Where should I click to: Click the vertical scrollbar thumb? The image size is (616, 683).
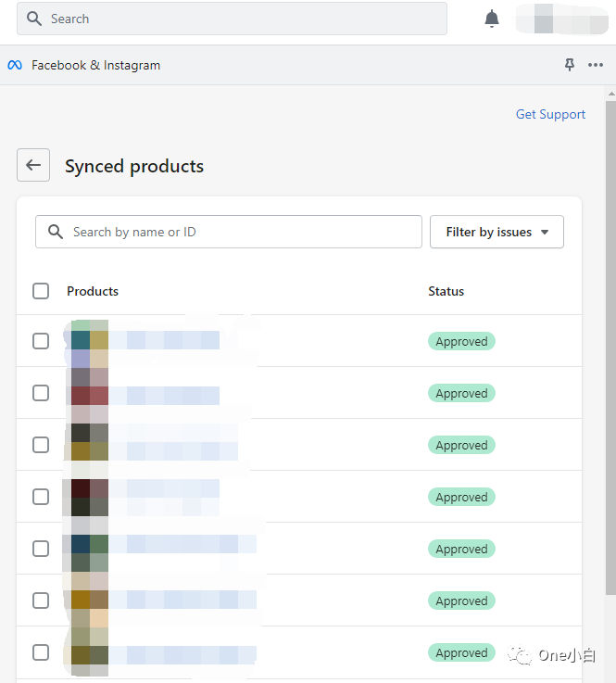tap(610, 348)
